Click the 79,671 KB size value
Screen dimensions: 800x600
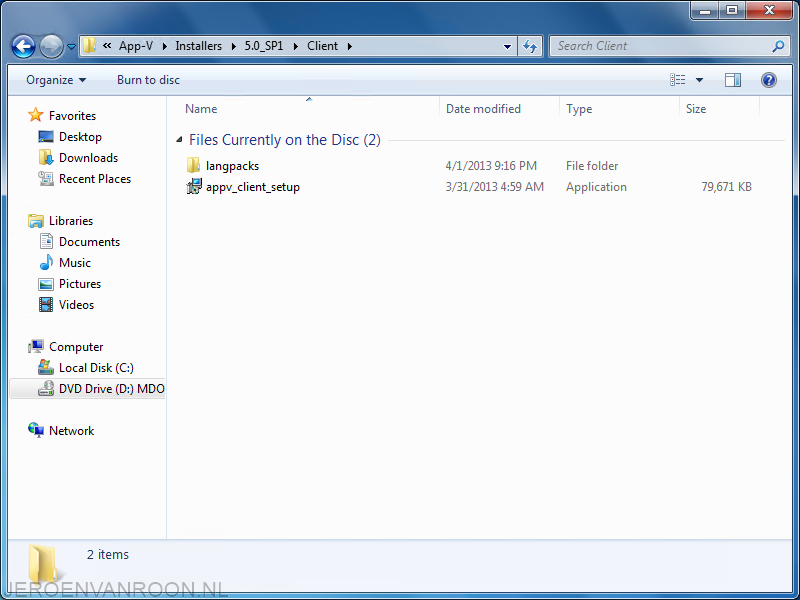coord(727,187)
